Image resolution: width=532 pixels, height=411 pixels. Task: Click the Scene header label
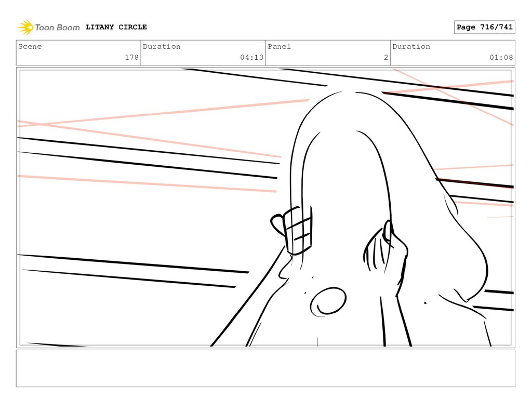(x=30, y=46)
